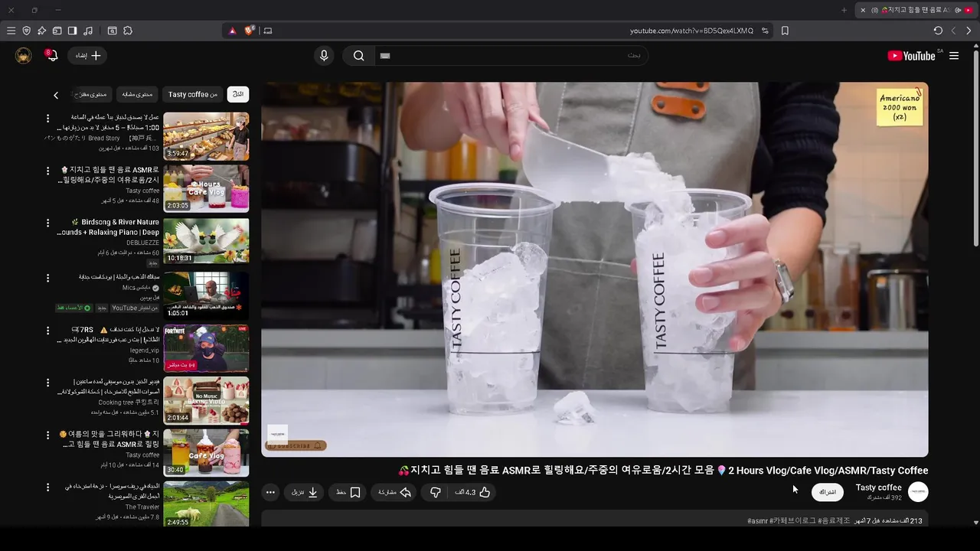
Task: Open the 30:40 Cafe Vlog thumbnail
Action: tap(206, 452)
